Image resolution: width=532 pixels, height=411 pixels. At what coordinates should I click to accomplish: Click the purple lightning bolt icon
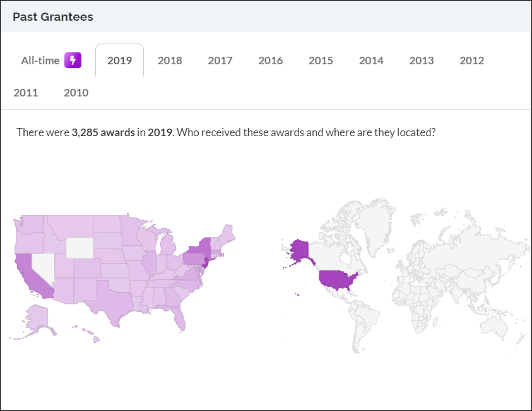coord(73,61)
